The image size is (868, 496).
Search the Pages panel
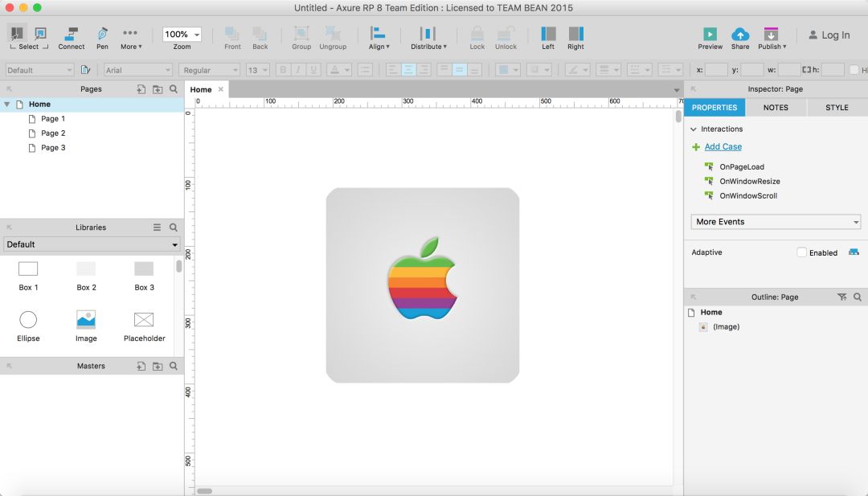tap(174, 89)
